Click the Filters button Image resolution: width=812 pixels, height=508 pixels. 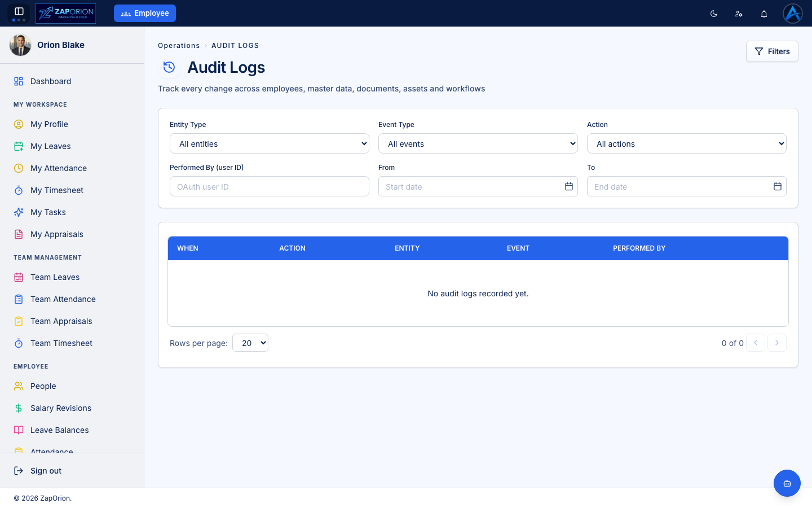[772, 51]
